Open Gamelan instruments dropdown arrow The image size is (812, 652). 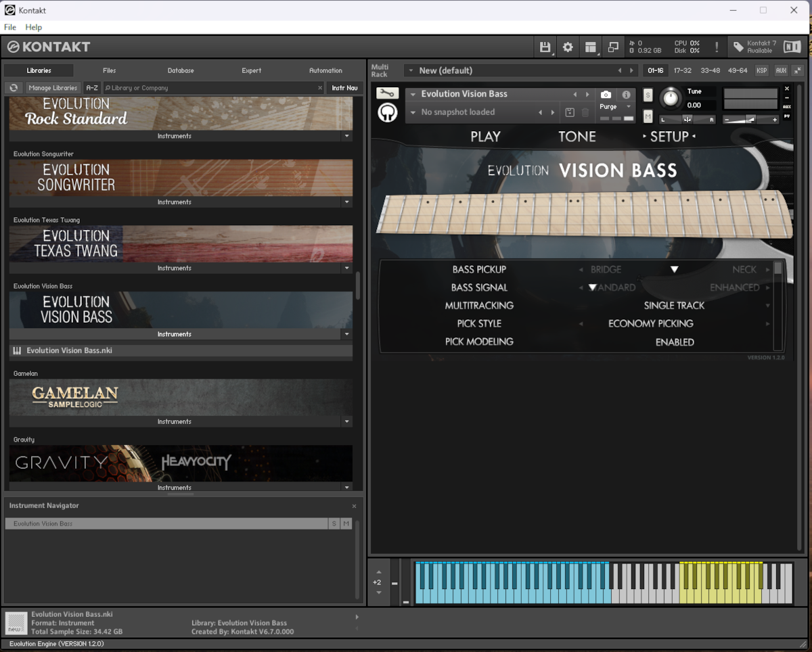coord(347,422)
